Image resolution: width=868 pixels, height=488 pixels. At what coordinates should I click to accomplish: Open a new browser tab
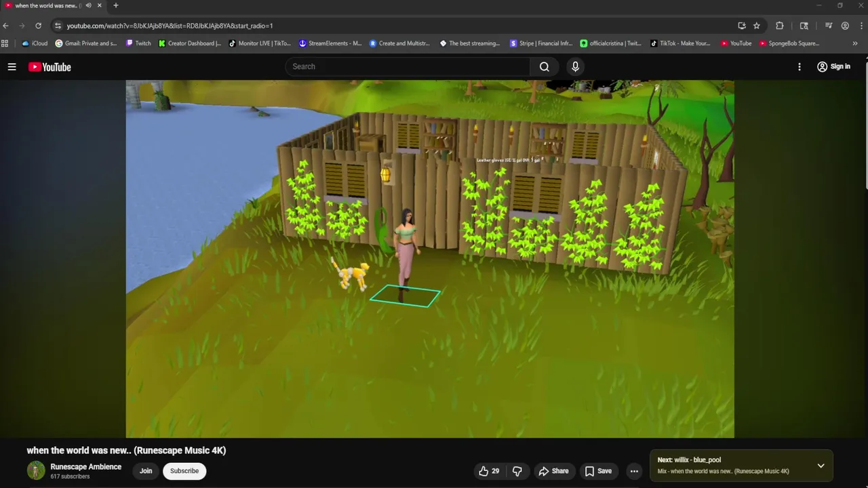(115, 5)
